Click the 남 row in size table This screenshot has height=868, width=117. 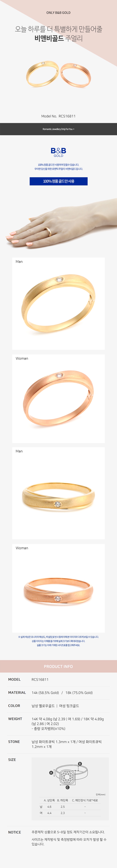70,807
